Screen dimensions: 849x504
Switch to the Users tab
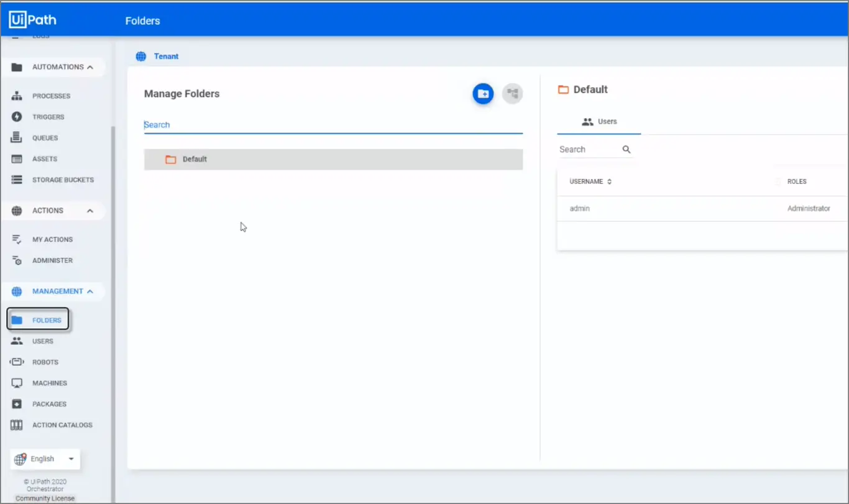(x=599, y=122)
